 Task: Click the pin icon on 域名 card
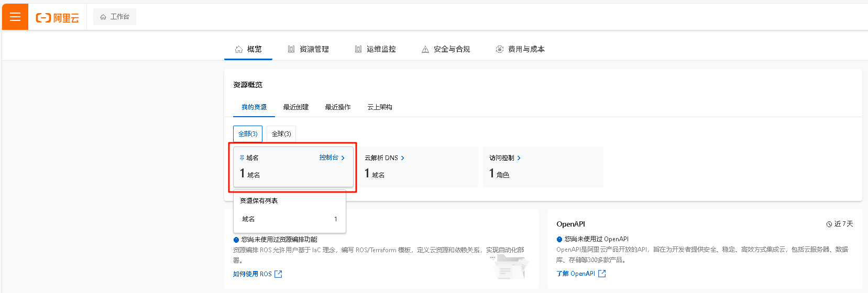(x=242, y=157)
